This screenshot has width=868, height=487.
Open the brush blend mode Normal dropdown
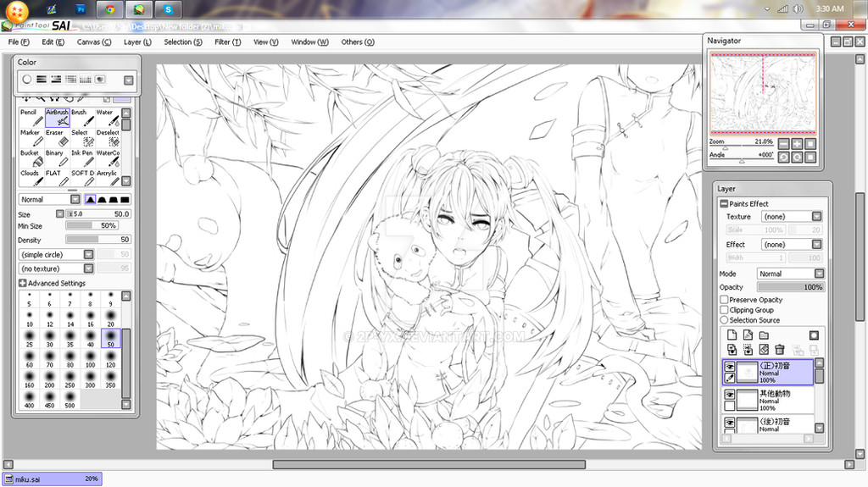75,199
